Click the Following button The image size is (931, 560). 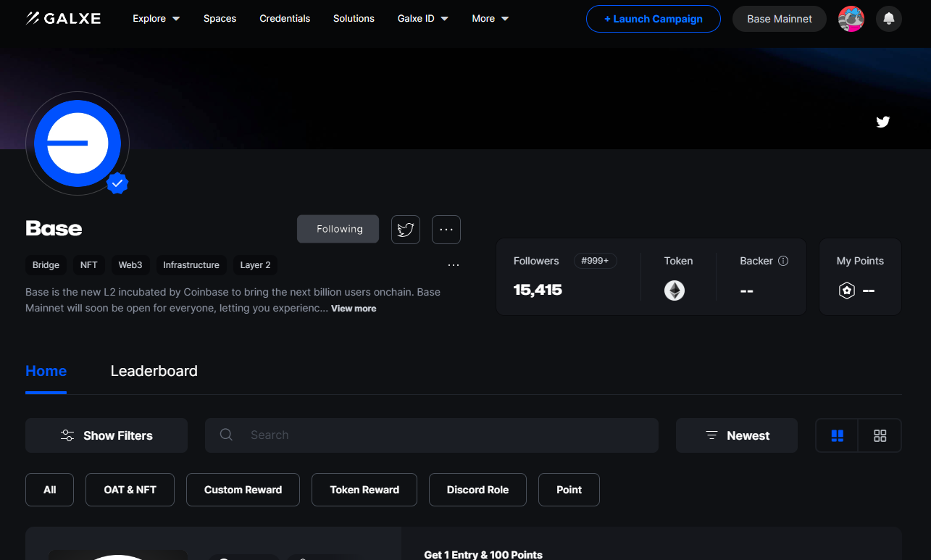pyautogui.click(x=338, y=229)
